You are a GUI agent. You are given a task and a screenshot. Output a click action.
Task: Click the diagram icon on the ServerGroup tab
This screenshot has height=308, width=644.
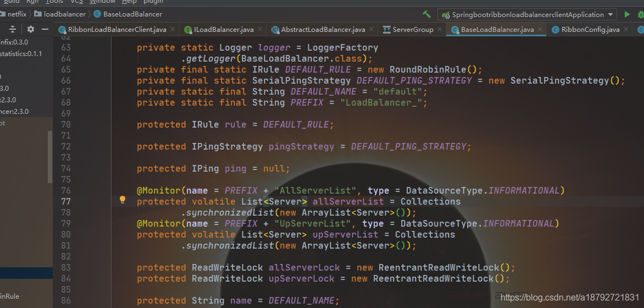tap(386, 30)
